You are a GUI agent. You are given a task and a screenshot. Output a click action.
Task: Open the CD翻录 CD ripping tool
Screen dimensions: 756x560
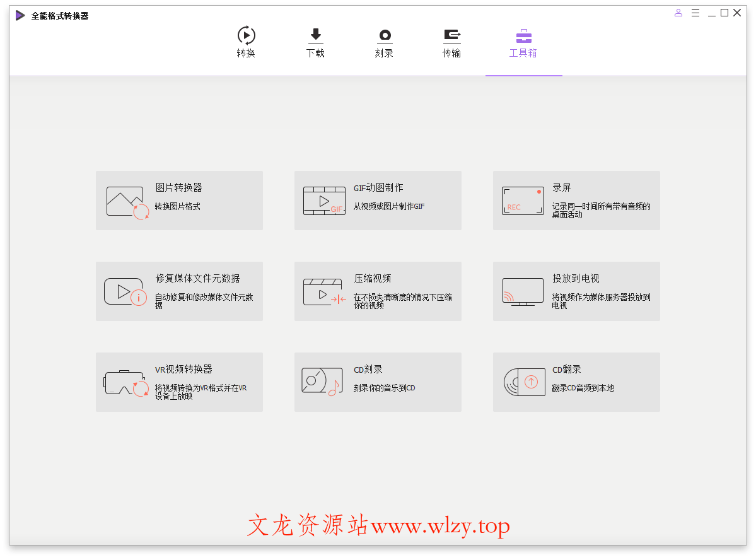575,382
